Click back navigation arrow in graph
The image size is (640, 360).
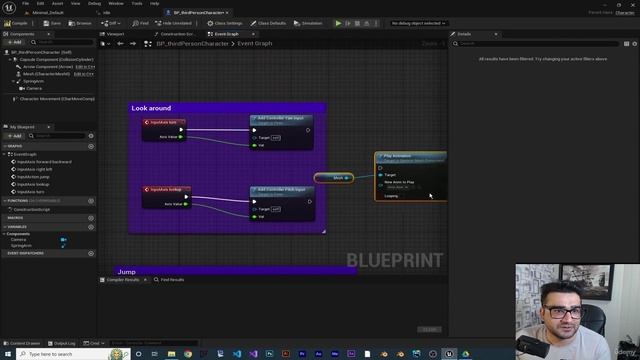120,43
